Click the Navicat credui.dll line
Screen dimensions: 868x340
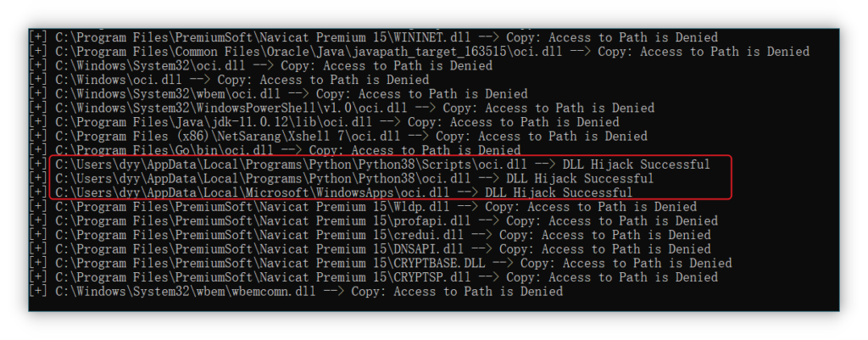point(371,236)
